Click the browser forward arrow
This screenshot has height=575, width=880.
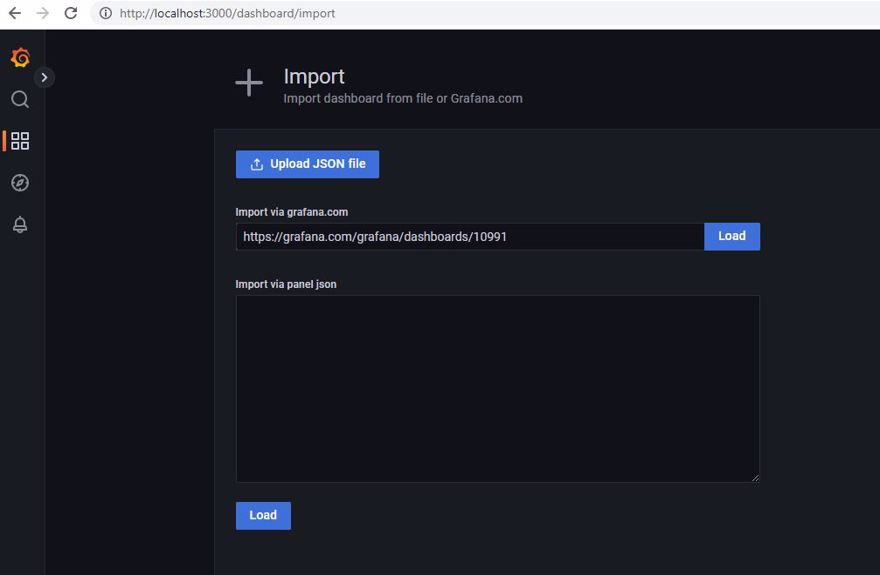[x=42, y=13]
